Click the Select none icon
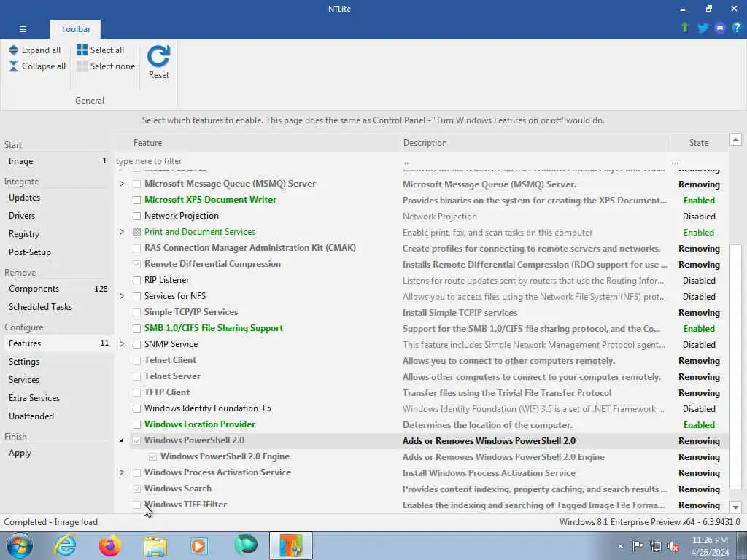The width and height of the screenshot is (747, 560). pyautogui.click(x=82, y=66)
